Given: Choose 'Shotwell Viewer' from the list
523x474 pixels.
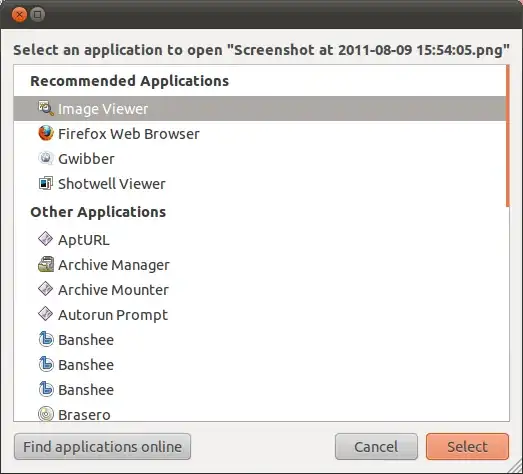Looking at the screenshot, I should [x=260, y=184].
